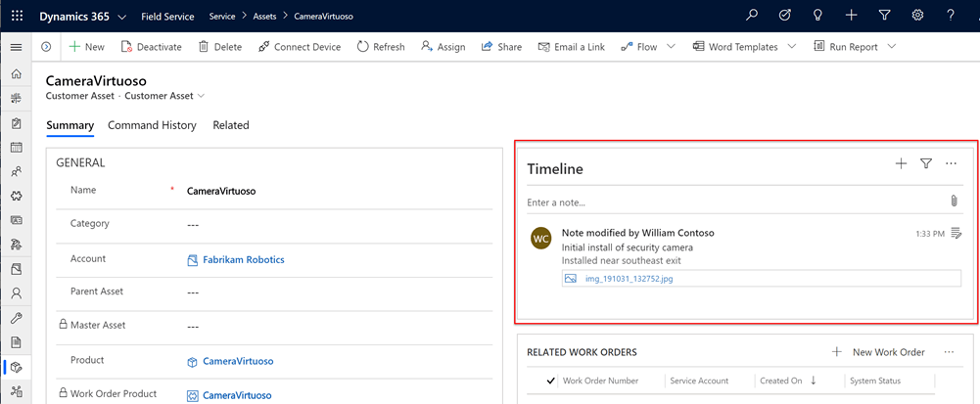The width and height of the screenshot is (980, 404).
Task: Open the app launcher waffle icon
Action: pyautogui.click(x=17, y=16)
